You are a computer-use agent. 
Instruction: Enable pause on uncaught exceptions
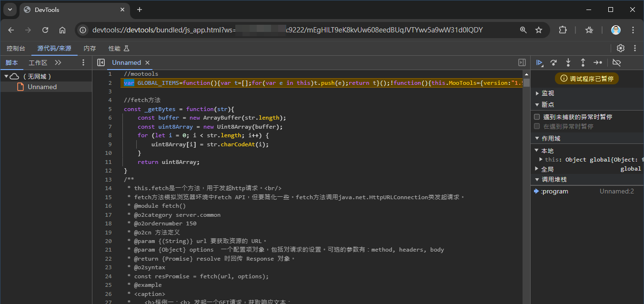click(x=537, y=117)
